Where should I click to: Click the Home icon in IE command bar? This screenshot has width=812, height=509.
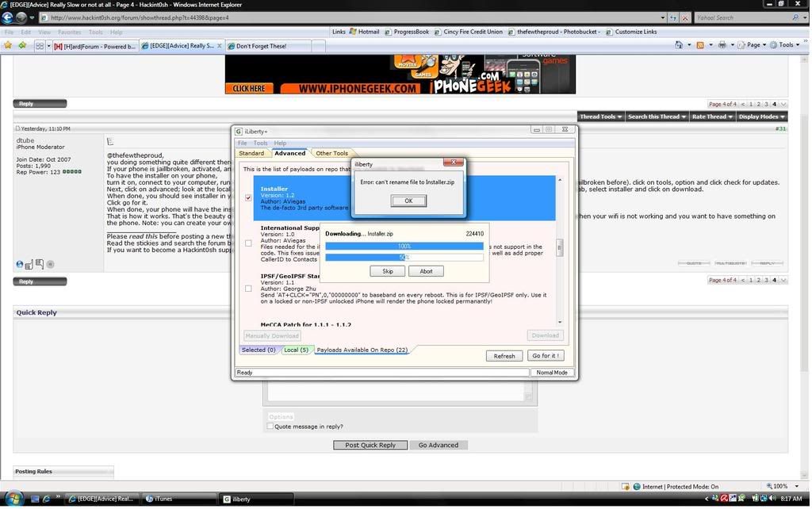[679, 45]
